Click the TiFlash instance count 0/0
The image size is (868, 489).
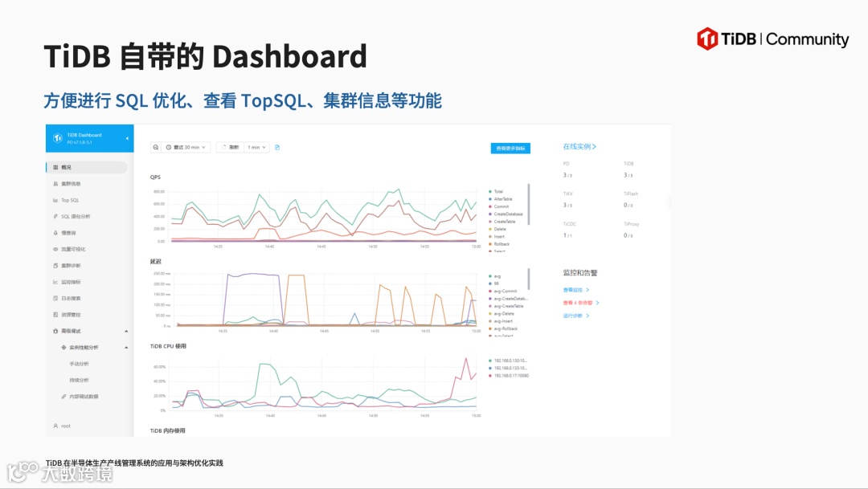[x=628, y=206]
